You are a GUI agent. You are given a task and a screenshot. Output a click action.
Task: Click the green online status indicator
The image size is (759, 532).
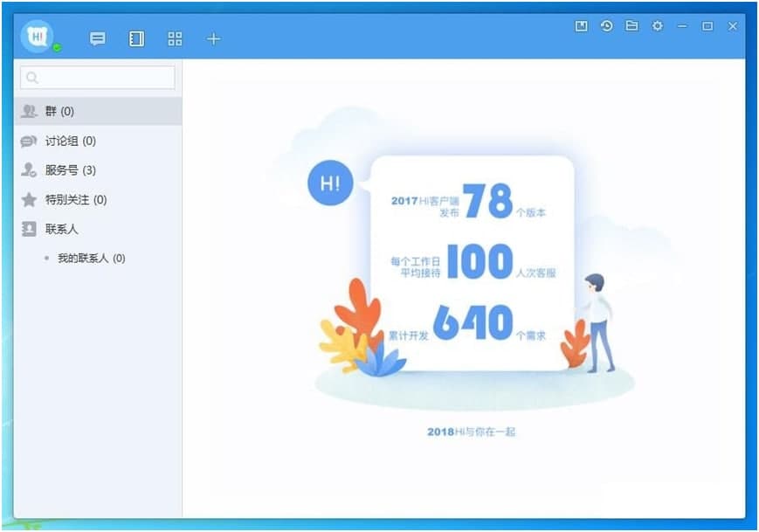click(57, 47)
